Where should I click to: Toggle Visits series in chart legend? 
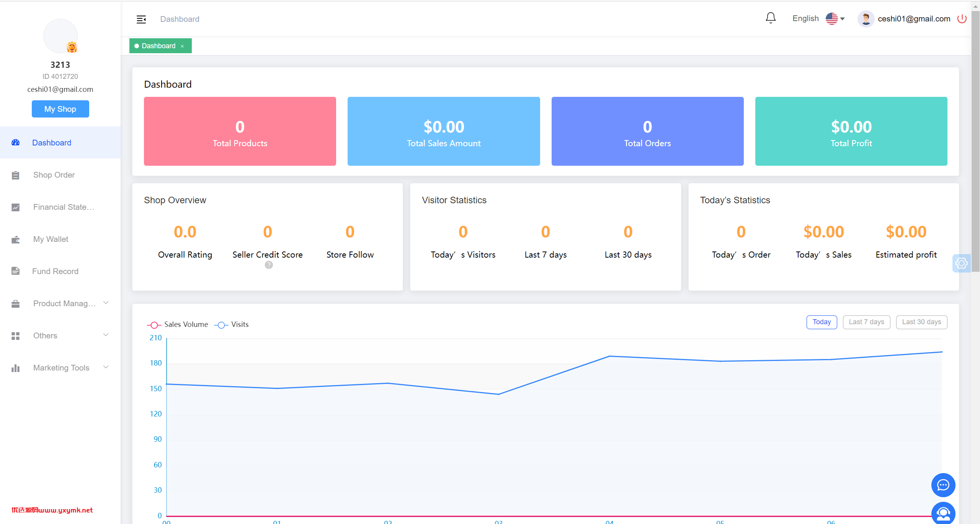[231, 325]
